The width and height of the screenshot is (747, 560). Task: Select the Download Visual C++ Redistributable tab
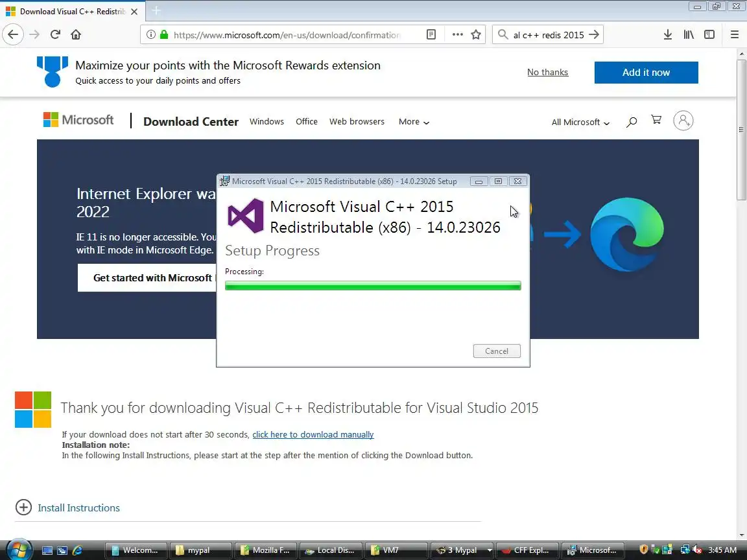tap(71, 12)
